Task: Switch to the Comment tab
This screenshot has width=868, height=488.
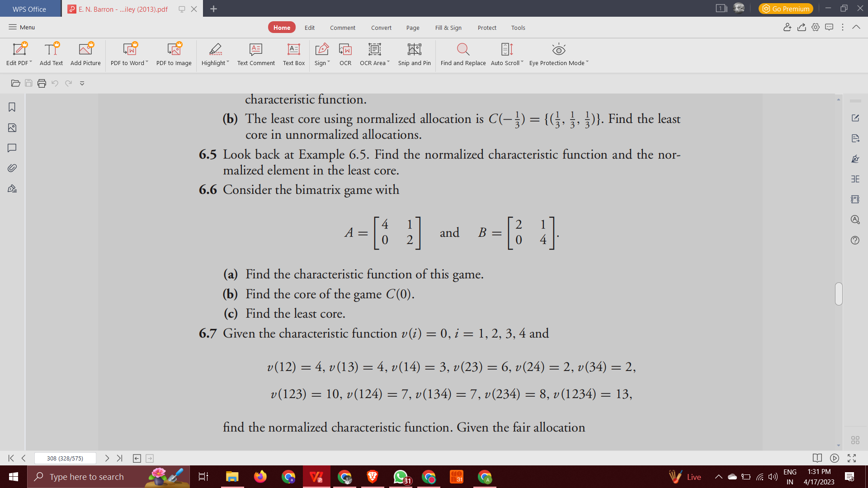Action: (x=342, y=28)
